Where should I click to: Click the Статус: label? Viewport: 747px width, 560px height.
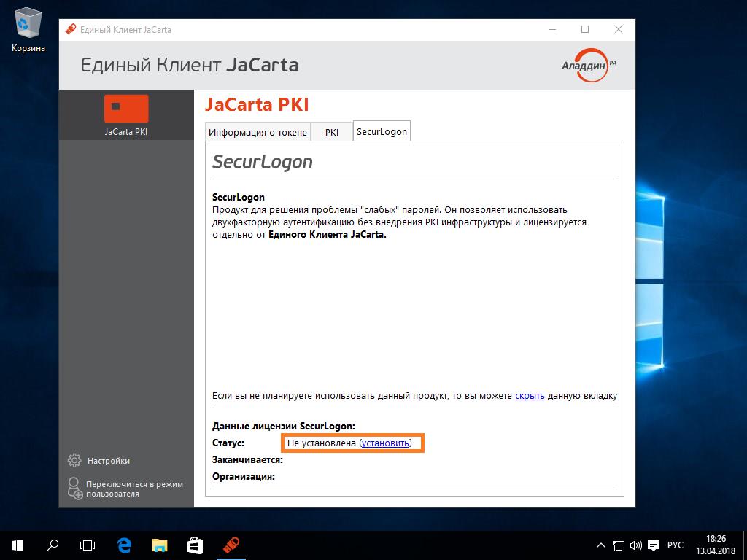click(228, 443)
